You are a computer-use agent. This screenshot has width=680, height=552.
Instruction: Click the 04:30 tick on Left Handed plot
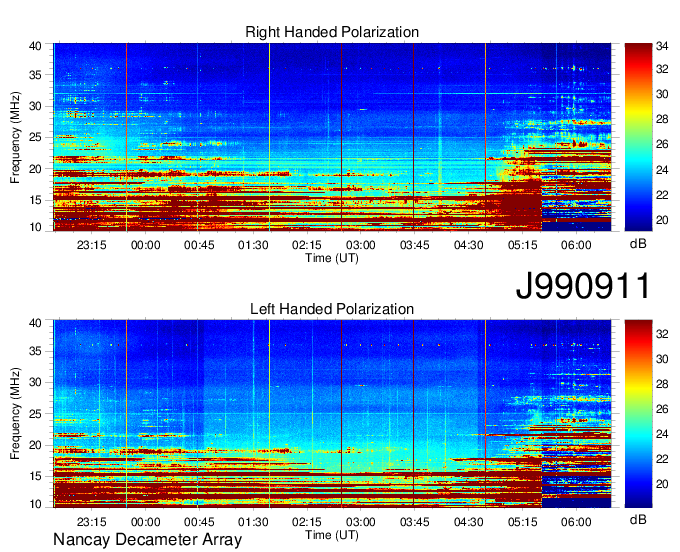(468, 522)
